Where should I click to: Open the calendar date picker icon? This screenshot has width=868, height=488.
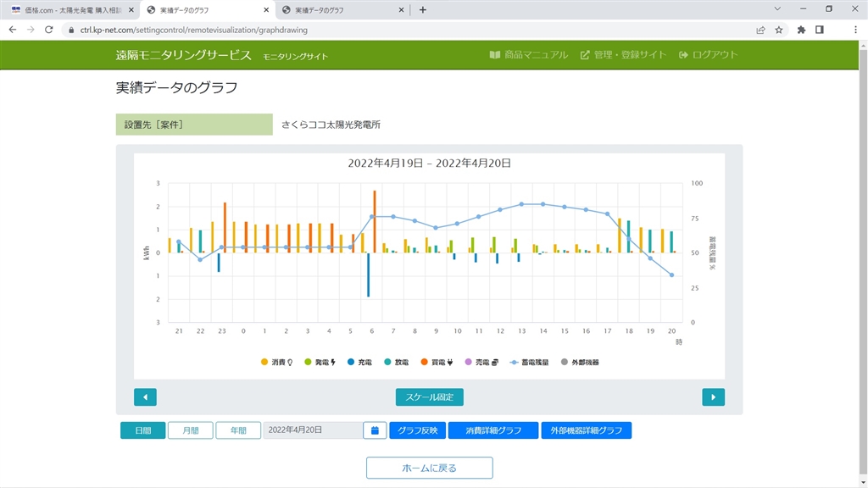click(x=375, y=430)
